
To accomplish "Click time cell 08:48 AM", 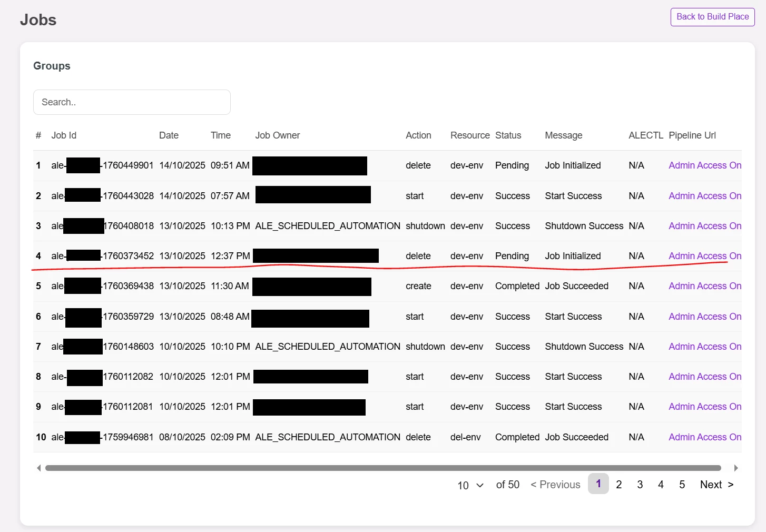I will [x=230, y=317].
